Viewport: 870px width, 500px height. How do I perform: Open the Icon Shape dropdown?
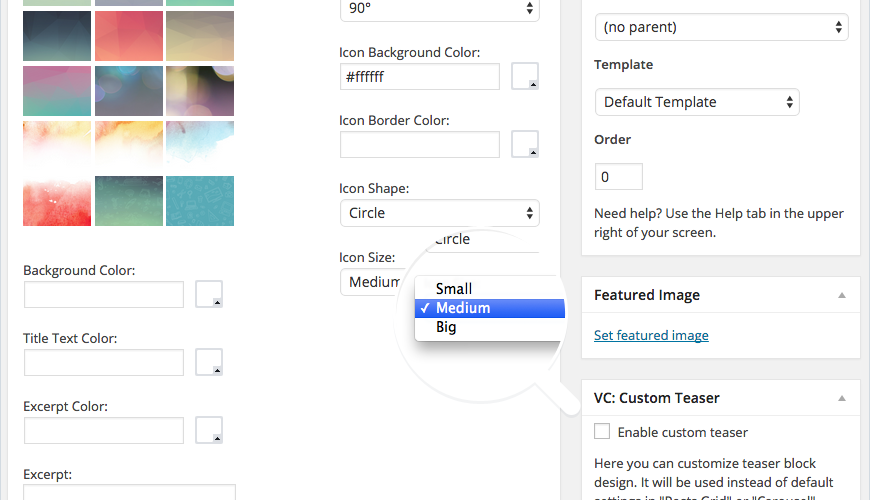click(439, 213)
